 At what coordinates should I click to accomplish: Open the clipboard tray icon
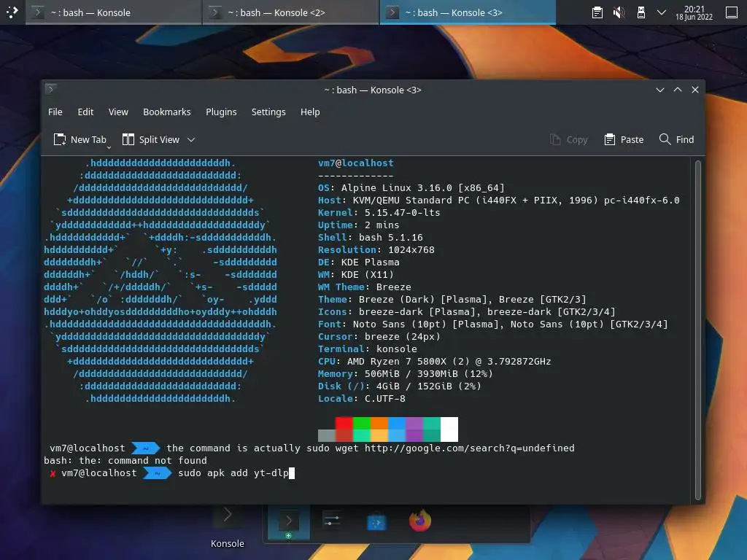597,12
